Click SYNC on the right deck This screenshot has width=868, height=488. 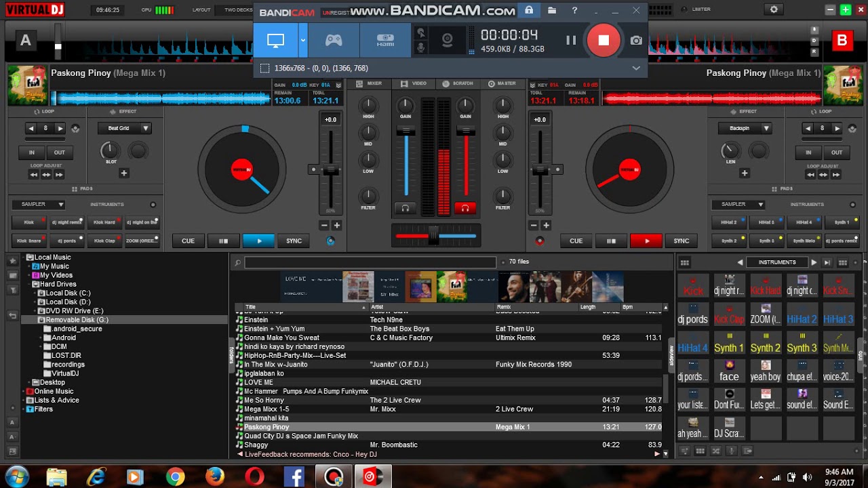point(682,241)
